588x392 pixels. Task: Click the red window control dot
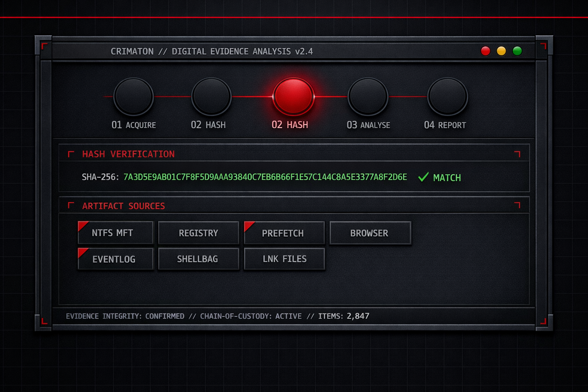485,51
